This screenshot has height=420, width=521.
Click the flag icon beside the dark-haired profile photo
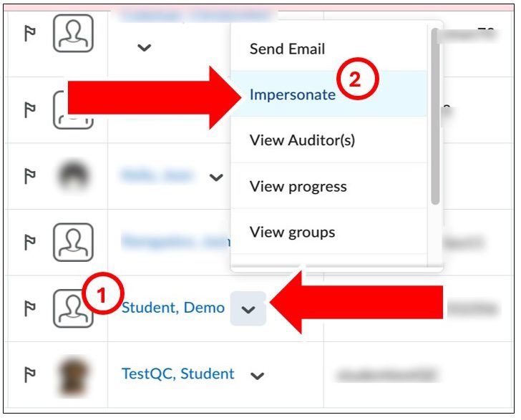(30, 176)
